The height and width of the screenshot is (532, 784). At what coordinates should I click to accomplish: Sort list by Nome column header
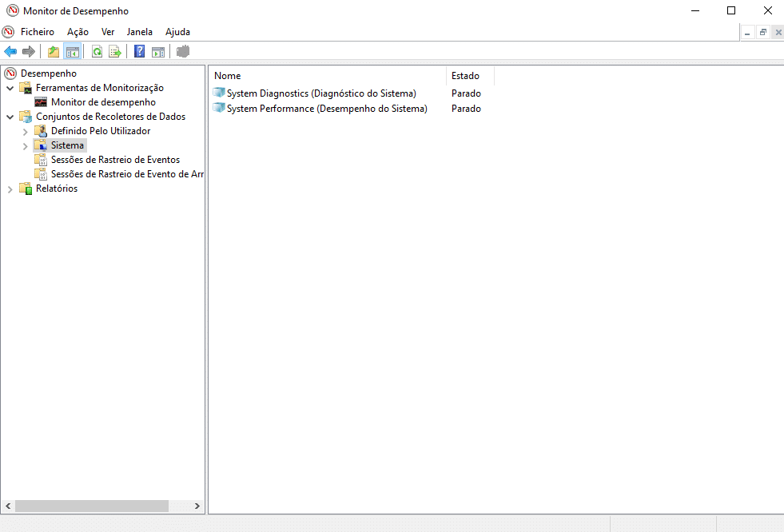point(326,76)
